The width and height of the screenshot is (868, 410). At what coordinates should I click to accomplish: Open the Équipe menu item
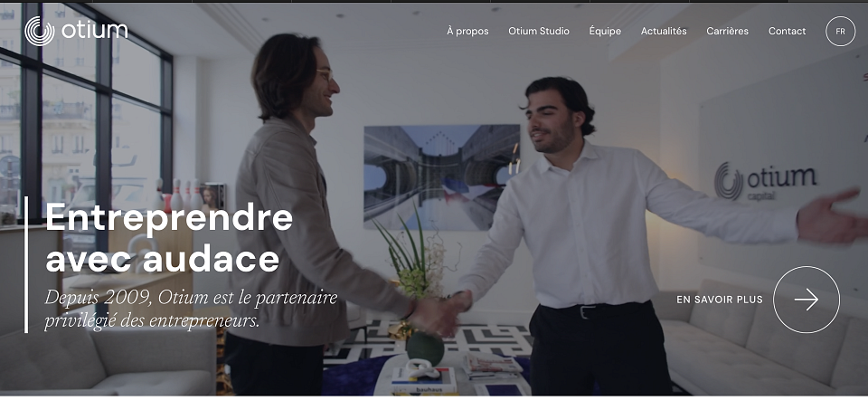605,32
